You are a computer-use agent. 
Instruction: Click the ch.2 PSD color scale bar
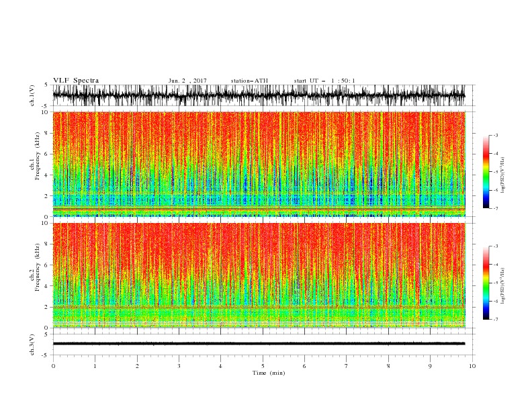coord(486,283)
